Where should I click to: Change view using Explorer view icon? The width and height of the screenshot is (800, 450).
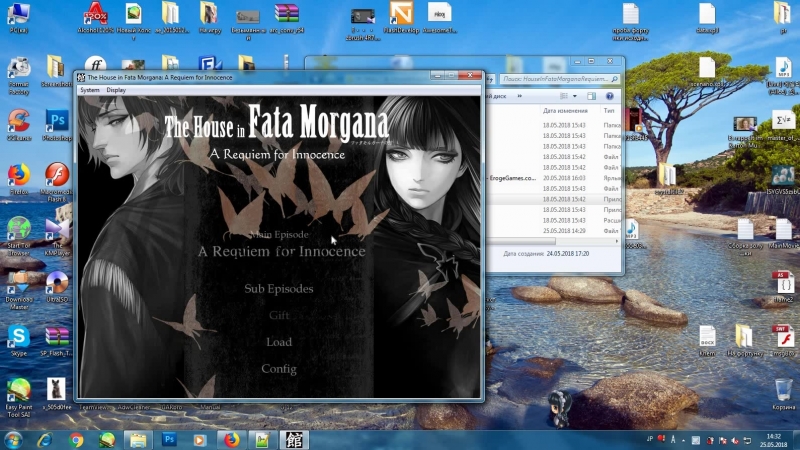pos(564,96)
